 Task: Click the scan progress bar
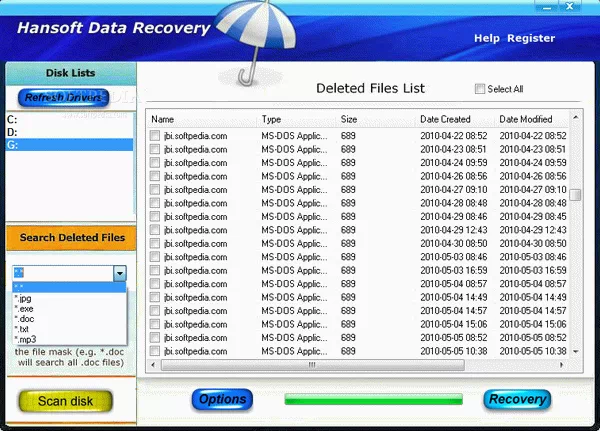click(x=373, y=399)
